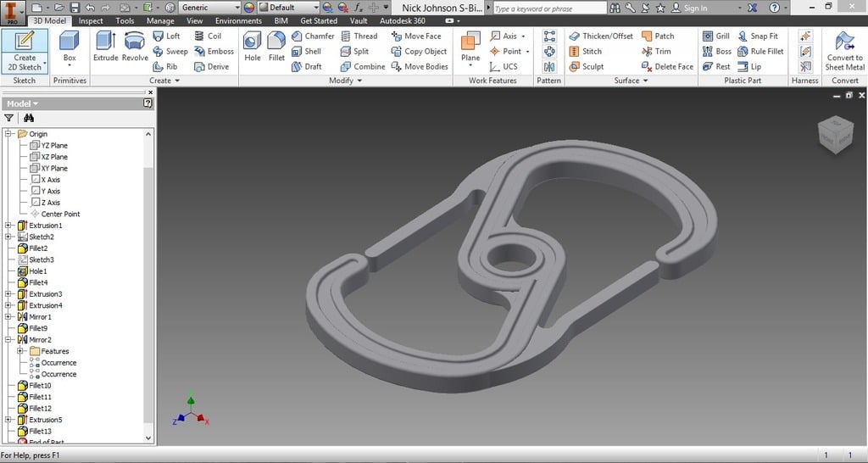This screenshot has width=868, height=463.
Task: Start a new sketch with Create 2D Sketch
Action: [25, 52]
